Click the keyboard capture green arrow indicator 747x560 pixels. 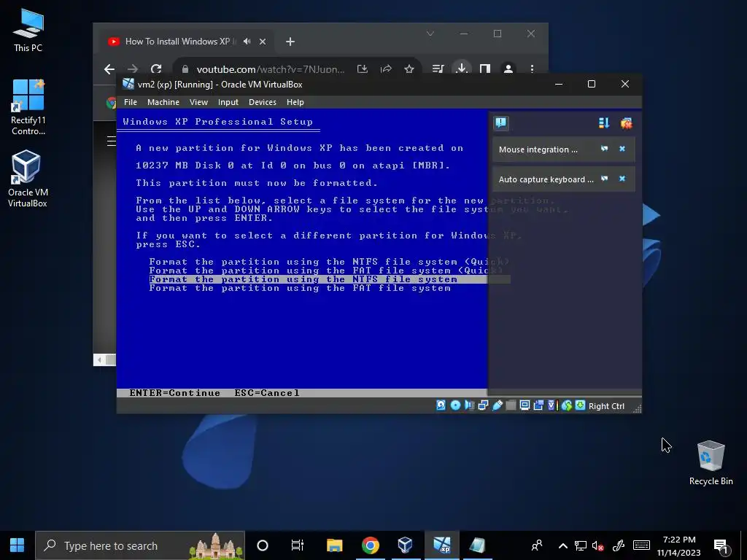click(580, 405)
